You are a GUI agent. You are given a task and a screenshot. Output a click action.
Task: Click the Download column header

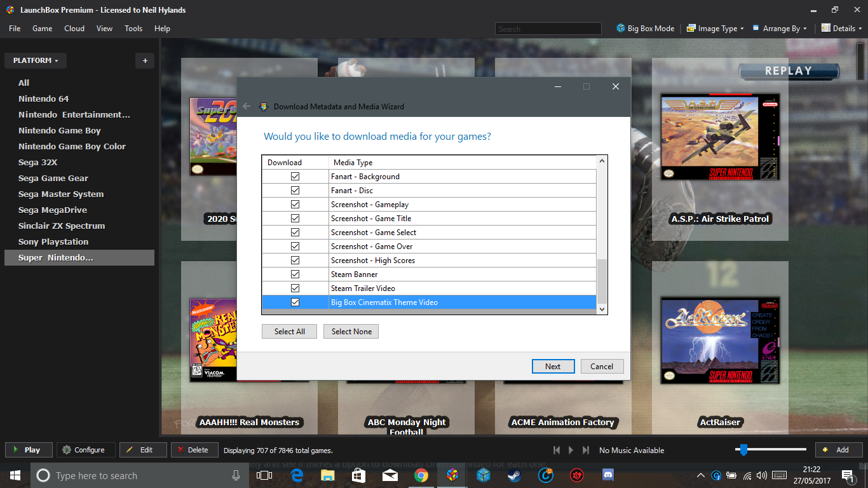click(295, 163)
